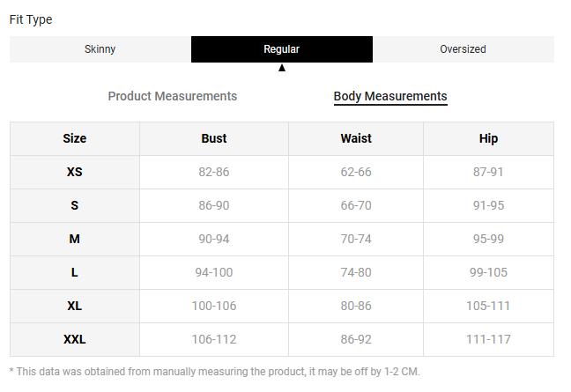Click the Bust column header
The width and height of the screenshot is (571, 392).
213,138
